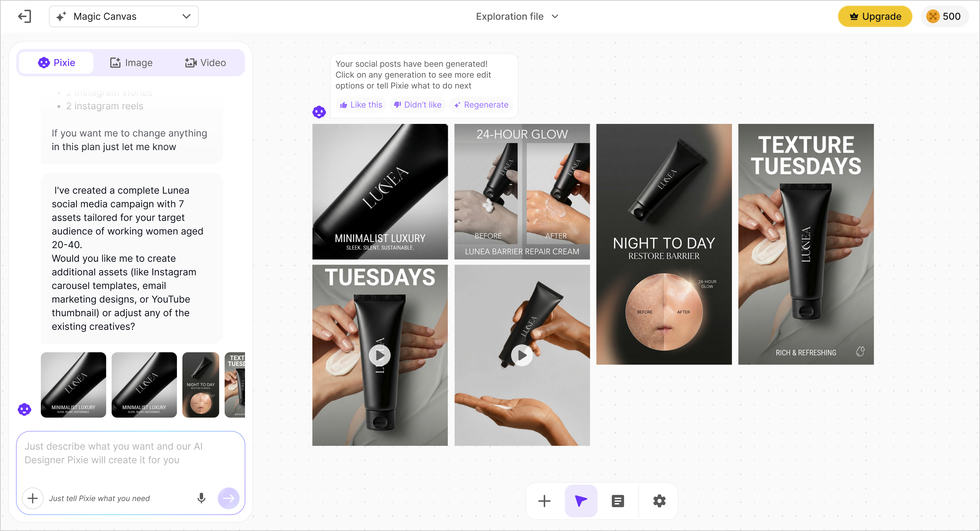Viewport: 980px width, 531px height.
Task: Click the microphone voice input icon
Action: pos(201,498)
